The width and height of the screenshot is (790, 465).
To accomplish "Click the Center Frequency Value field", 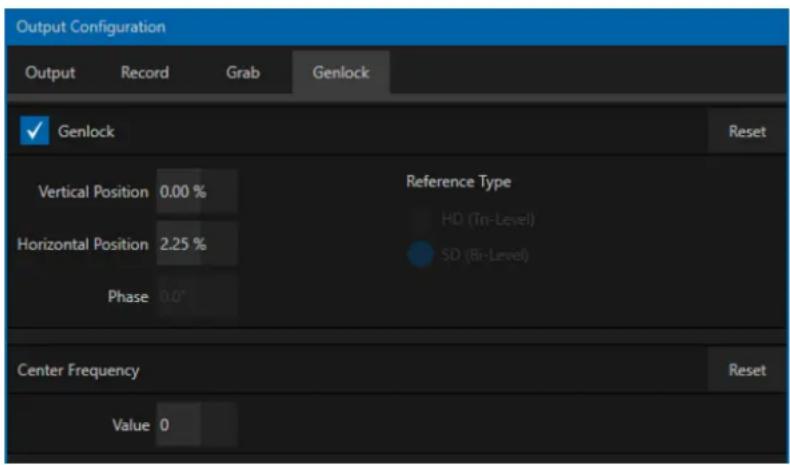I will click(196, 425).
